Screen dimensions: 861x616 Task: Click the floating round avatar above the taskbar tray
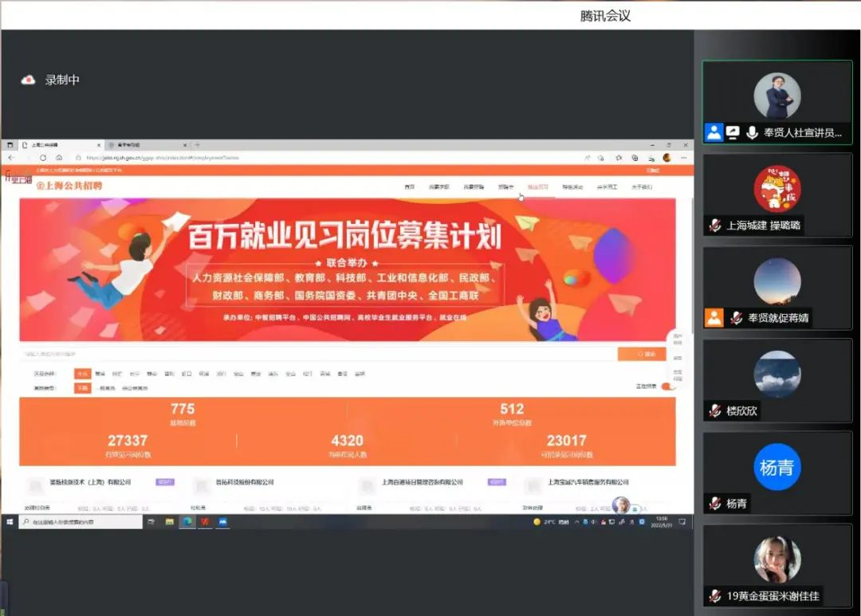point(621,504)
